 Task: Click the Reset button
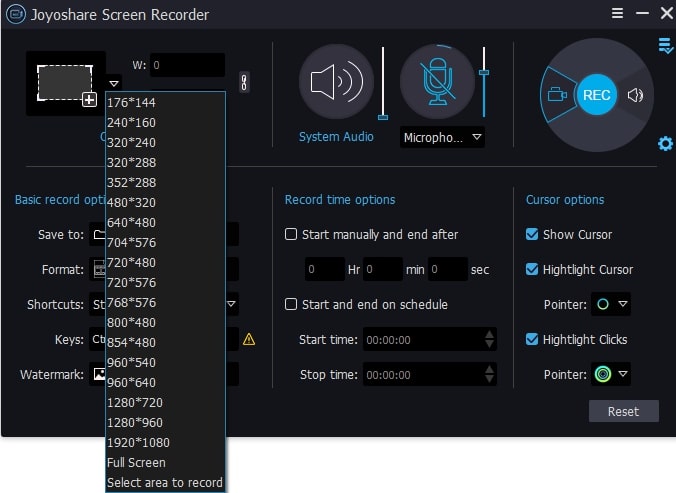pyautogui.click(x=623, y=411)
